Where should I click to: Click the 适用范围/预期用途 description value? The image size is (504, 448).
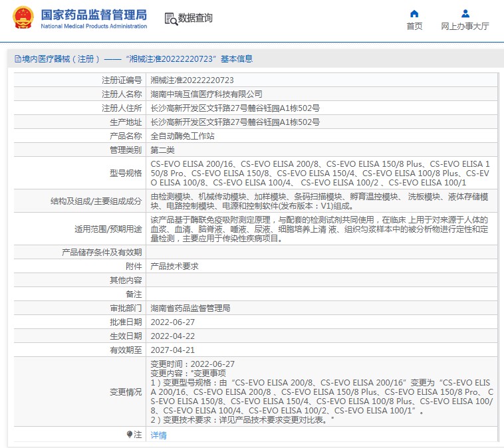click(320, 229)
